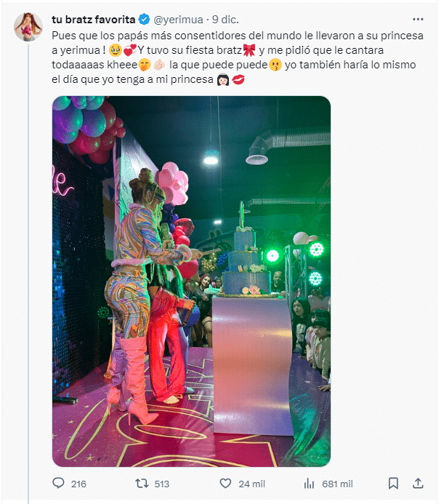Screen dimensions: 444x504
Task: Click the 24 mil likes count
Action: click(251, 484)
